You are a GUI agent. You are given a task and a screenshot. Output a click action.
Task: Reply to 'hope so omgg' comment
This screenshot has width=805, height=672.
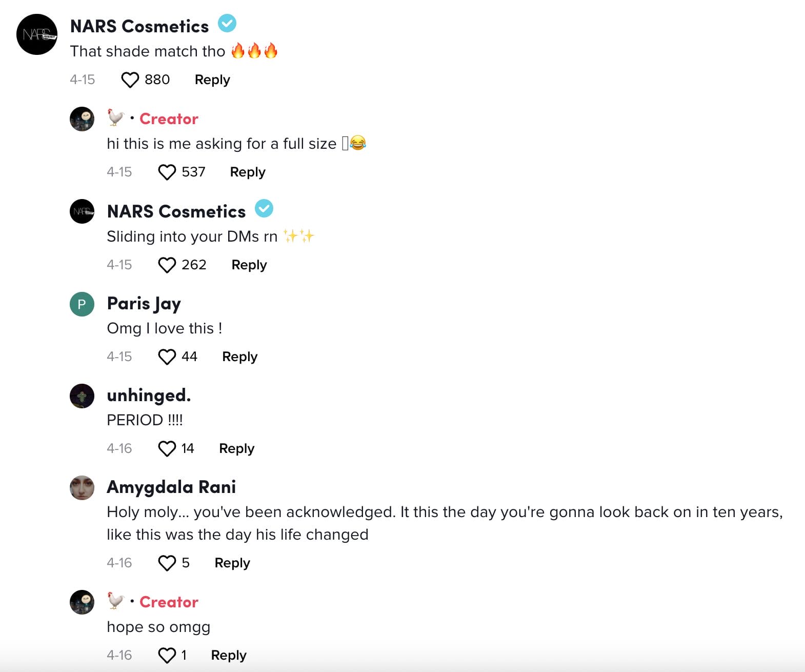pyautogui.click(x=229, y=656)
